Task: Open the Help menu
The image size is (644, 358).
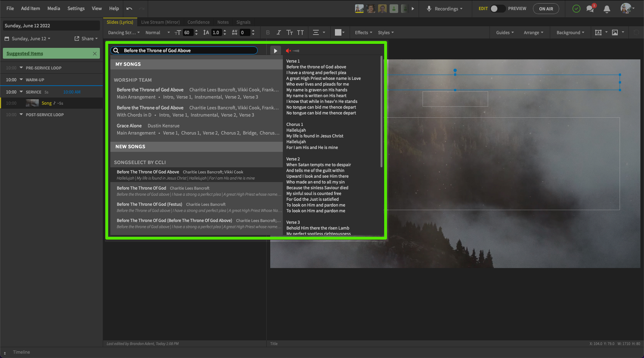Action: click(114, 8)
